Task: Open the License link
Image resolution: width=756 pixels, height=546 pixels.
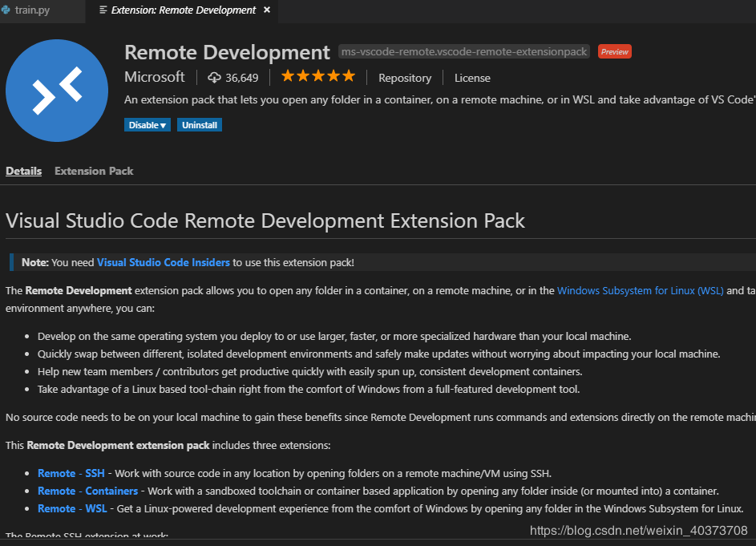Action: coord(472,78)
